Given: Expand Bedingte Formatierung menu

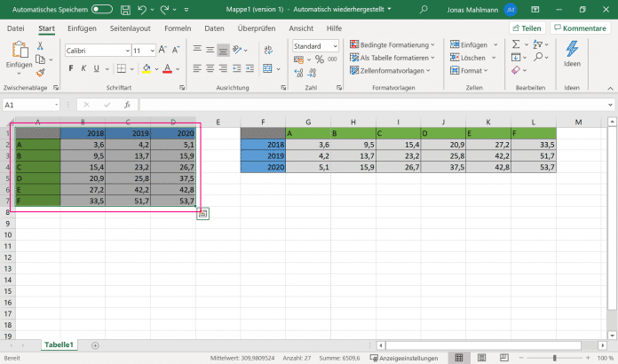Looking at the screenshot, I should pos(393,44).
